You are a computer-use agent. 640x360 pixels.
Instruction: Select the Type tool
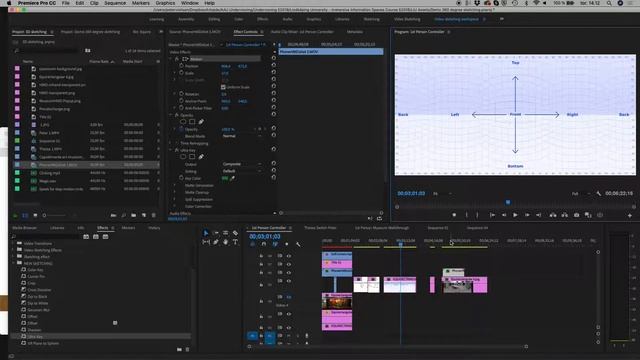236,242
